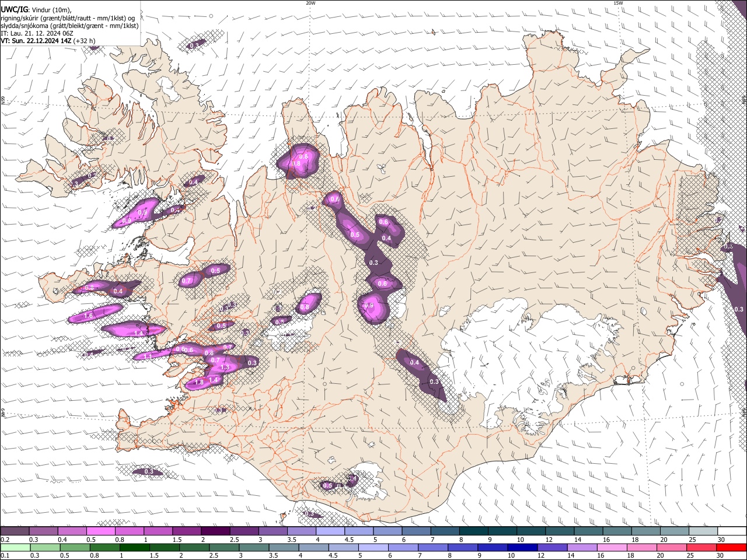Click the 'slydda/snjókoma' legend description line

tap(69, 26)
